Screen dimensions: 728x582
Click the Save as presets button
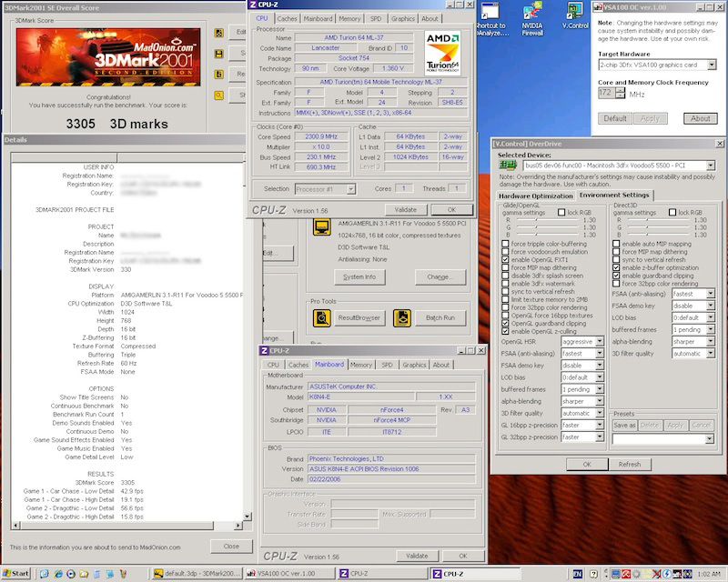(624, 425)
